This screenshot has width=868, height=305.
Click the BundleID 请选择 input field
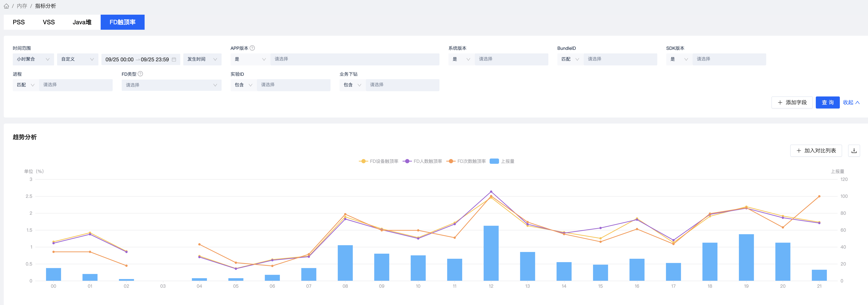click(x=620, y=59)
